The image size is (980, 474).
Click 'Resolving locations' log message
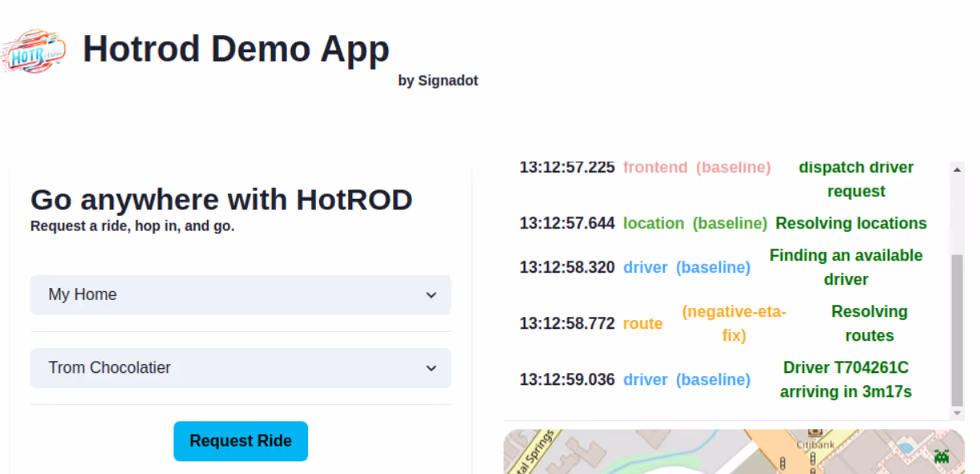pos(851,223)
